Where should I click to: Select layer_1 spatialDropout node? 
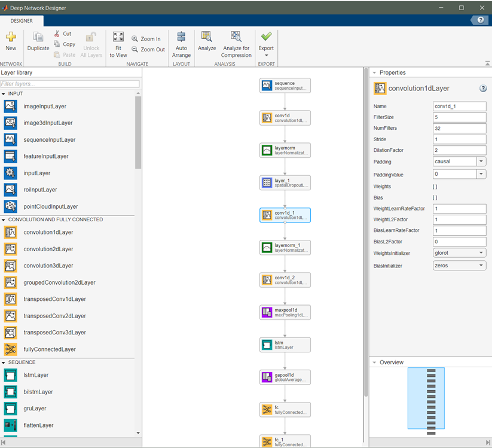pyautogui.click(x=285, y=182)
